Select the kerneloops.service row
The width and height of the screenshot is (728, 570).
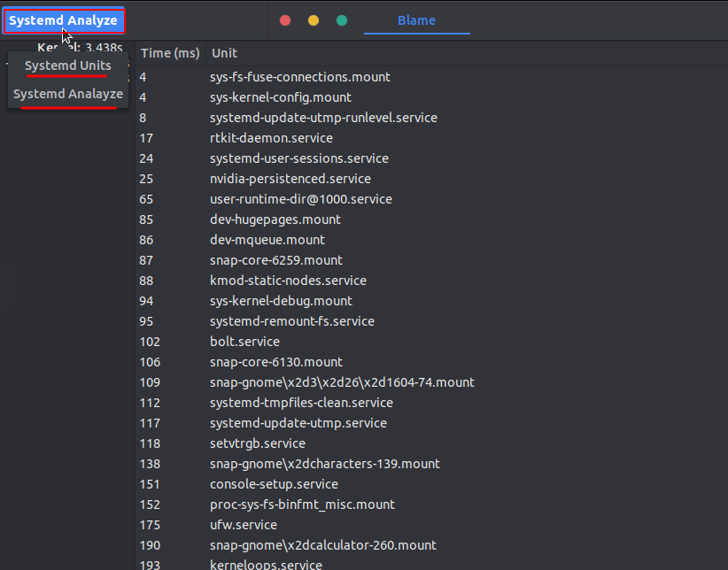432,564
